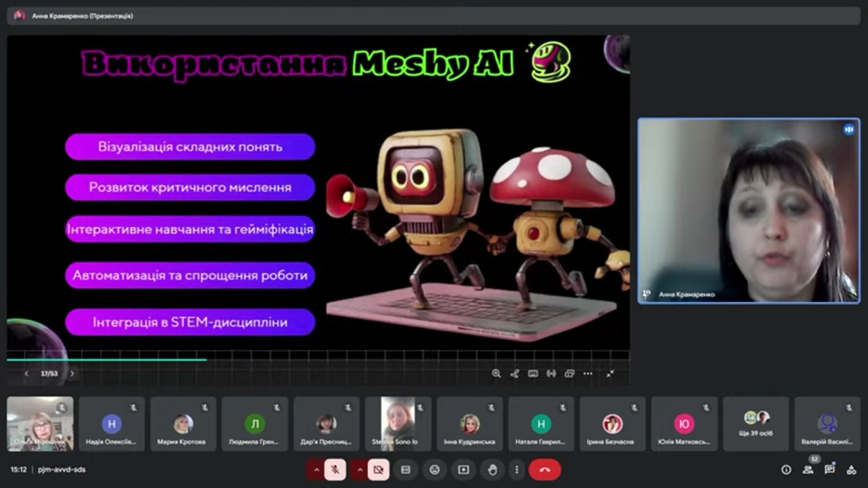This screenshot has height=488, width=868.
Task: Click 'Інтеграція в STEM-дисципліни' pill
Action: (x=190, y=322)
